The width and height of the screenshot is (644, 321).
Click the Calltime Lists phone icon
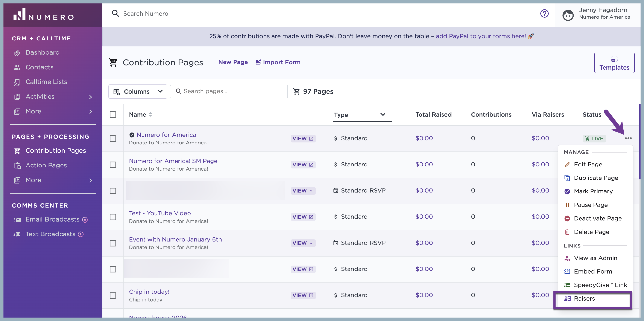coord(17,82)
